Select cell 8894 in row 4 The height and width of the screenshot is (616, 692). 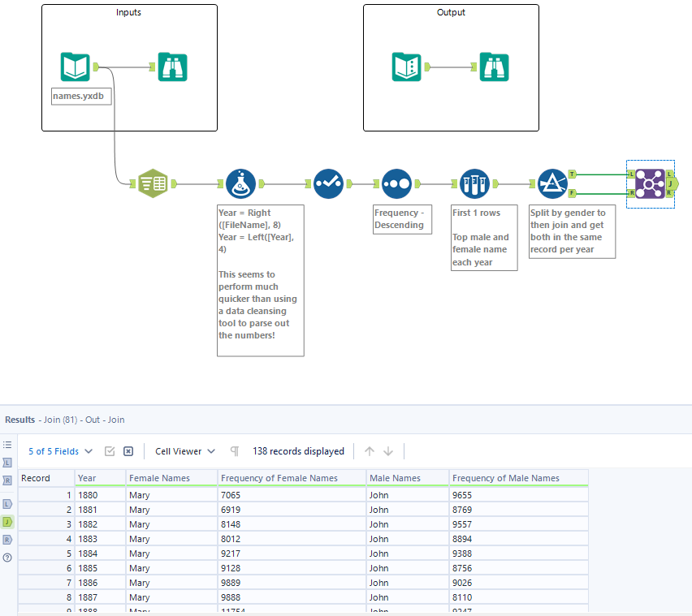pos(518,539)
